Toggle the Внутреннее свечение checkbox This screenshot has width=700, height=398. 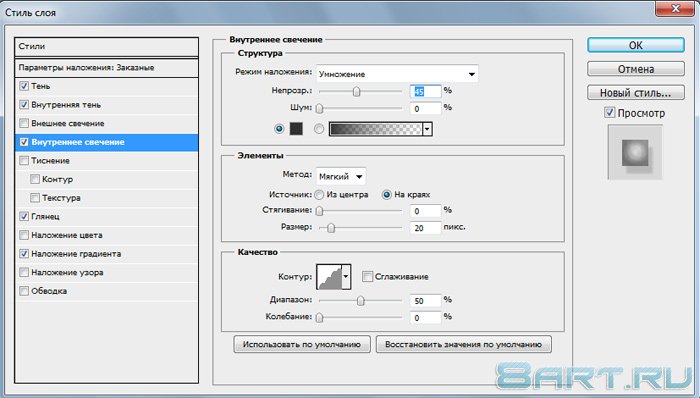[24, 142]
